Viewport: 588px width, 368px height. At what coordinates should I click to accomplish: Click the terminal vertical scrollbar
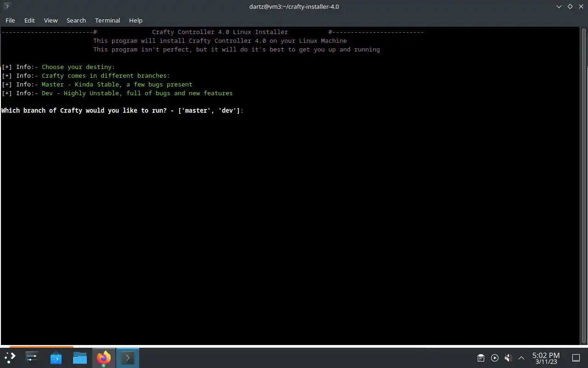click(584, 185)
